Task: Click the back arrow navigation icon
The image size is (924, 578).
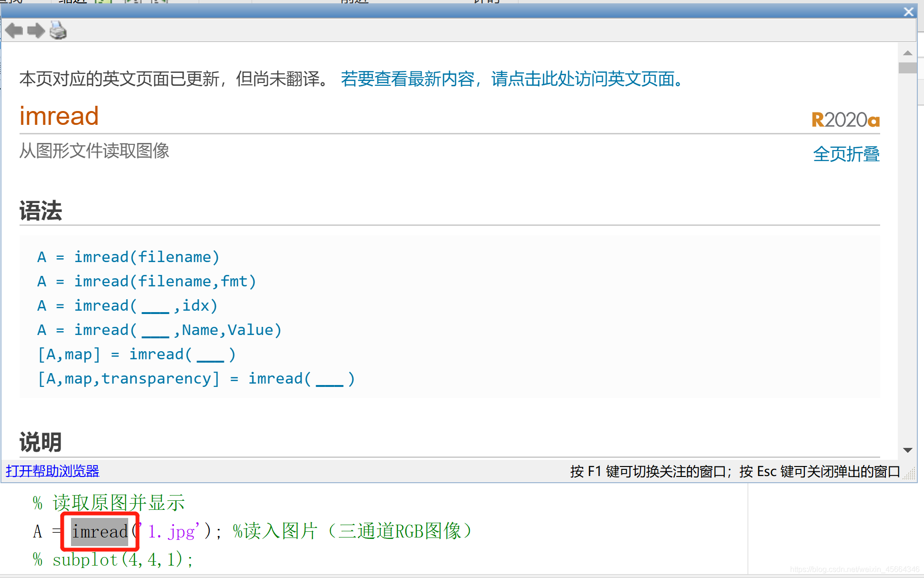Action: pos(14,31)
